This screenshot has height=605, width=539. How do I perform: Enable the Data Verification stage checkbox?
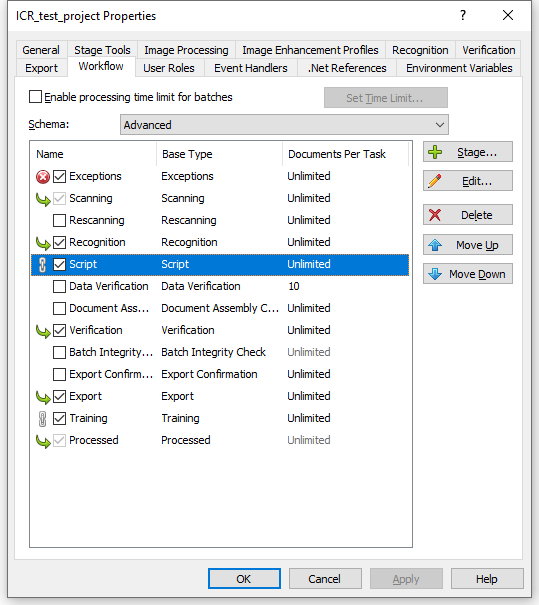coord(59,286)
